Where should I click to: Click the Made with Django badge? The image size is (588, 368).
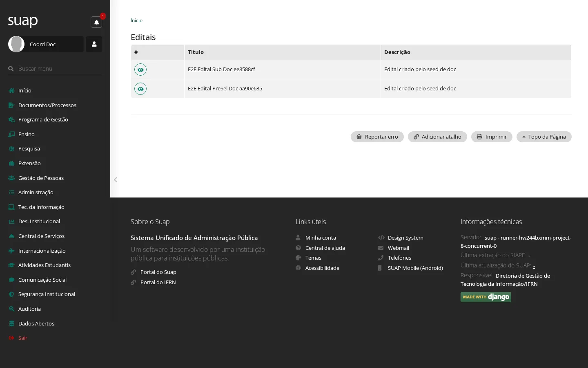[486, 297]
